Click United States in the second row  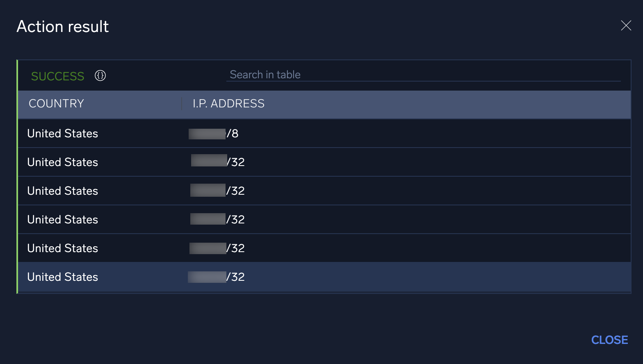[x=63, y=162]
